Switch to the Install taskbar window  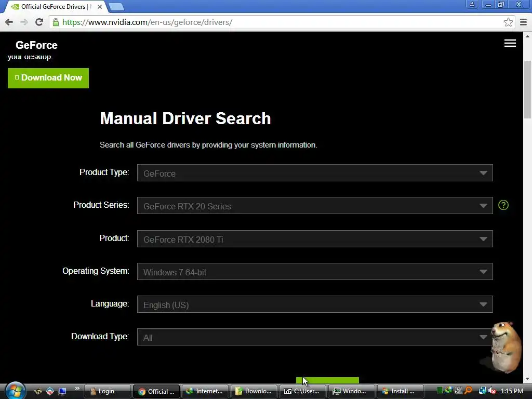[401, 391]
